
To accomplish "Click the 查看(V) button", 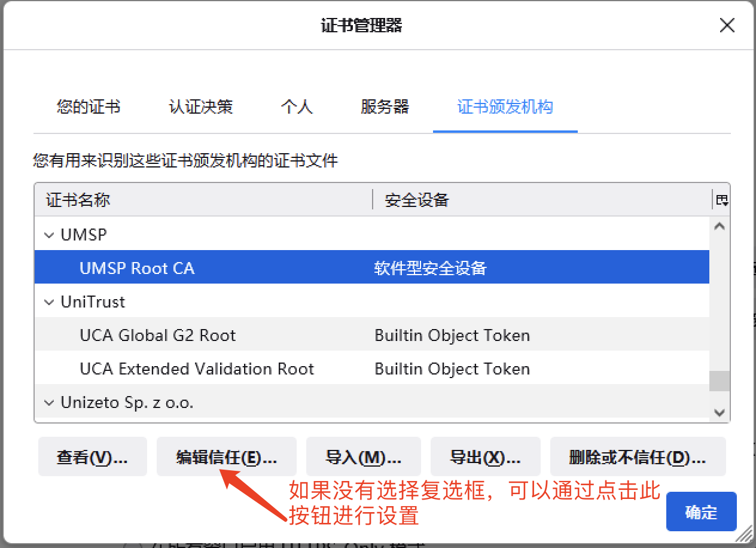I will pyautogui.click(x=92, y=458).
